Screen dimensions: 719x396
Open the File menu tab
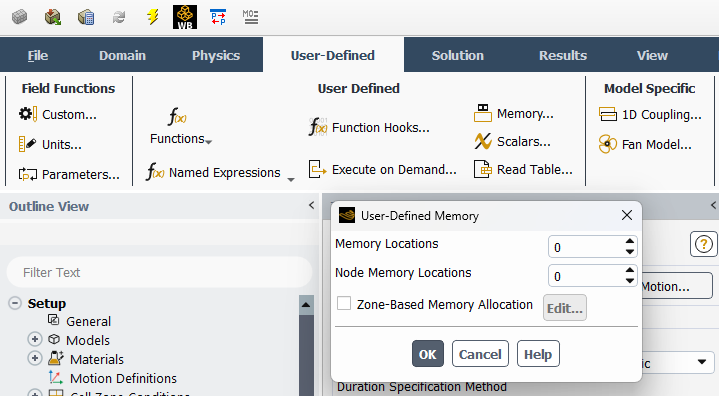38,55
